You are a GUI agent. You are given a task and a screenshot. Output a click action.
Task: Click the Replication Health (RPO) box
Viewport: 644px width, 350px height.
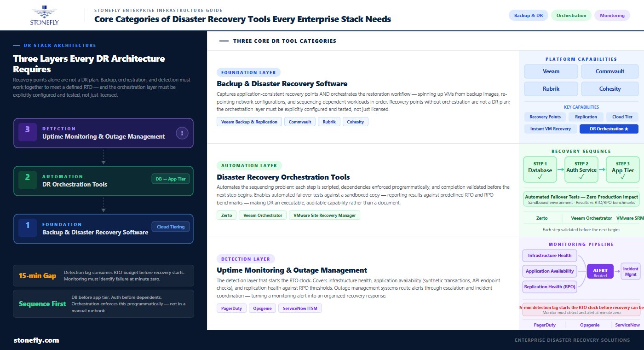pos(550,287)
